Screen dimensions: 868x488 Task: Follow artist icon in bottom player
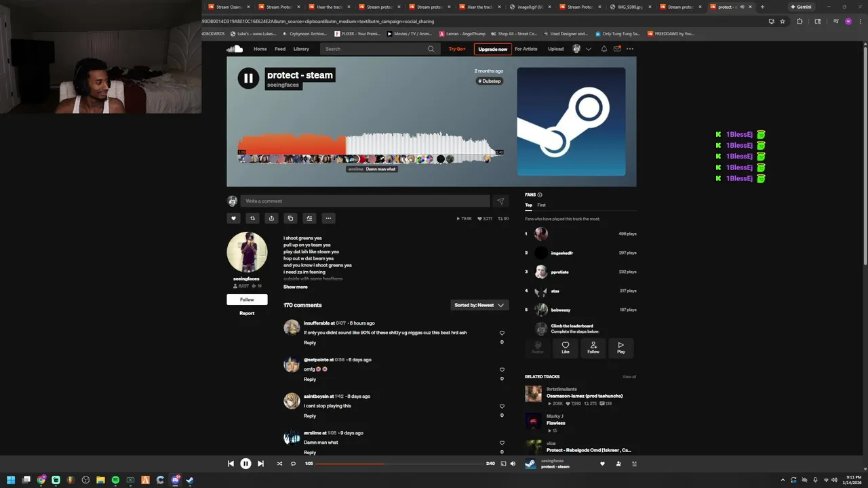pos(618,464)
